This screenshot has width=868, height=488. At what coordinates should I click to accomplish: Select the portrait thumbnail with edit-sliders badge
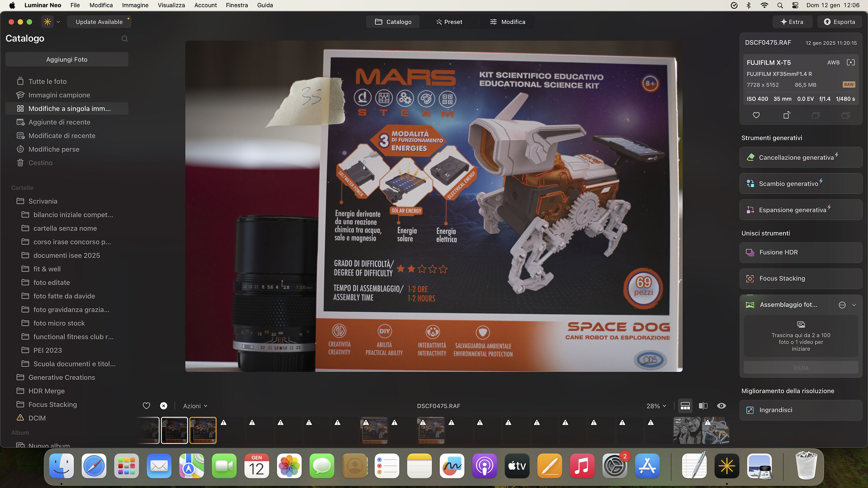pyautogui.click(x=687, y=430)
